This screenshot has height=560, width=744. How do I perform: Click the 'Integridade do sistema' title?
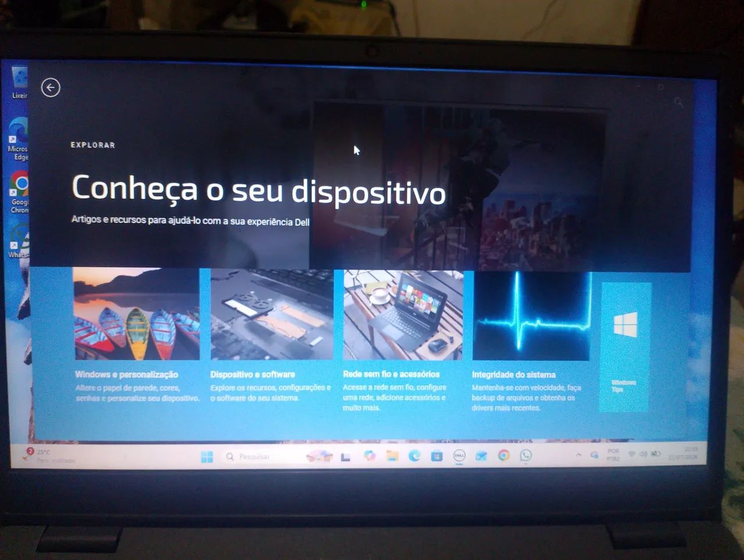[x=514, y=375]
